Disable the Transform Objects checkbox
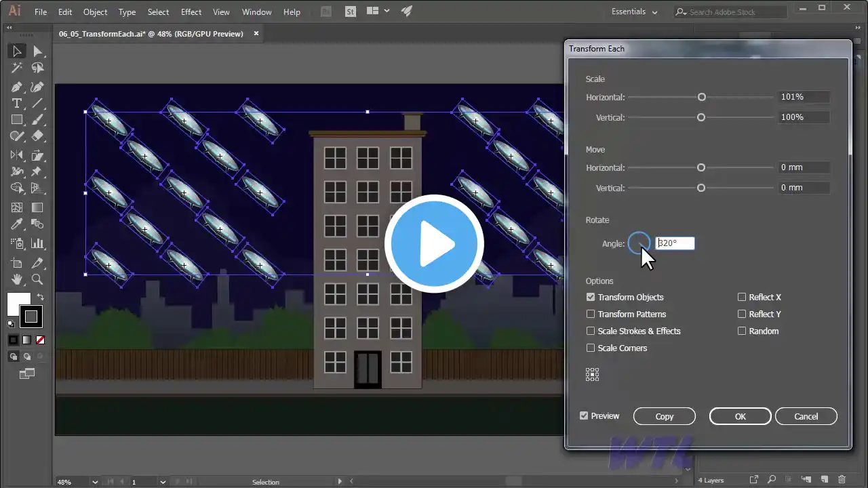Image resolution: width=868 pixels, height=488 pixels. [x=591, y=297]
